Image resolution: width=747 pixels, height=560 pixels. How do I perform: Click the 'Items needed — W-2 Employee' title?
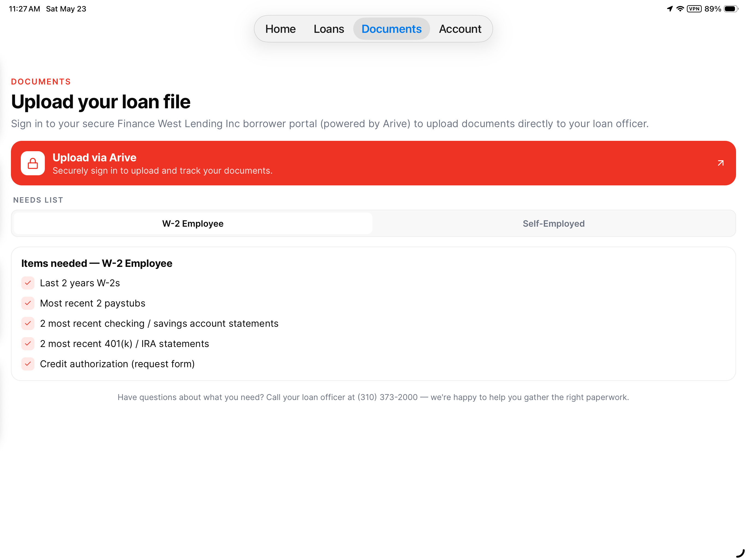97,263
